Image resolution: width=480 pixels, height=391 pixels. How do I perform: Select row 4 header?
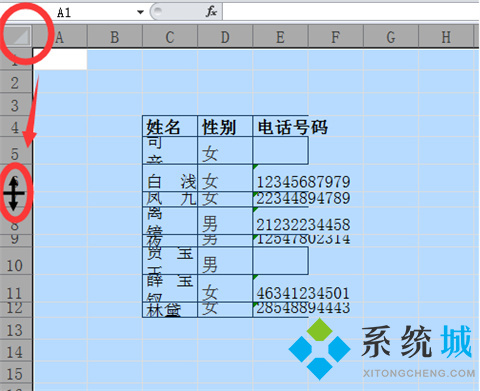click(15, 126)
